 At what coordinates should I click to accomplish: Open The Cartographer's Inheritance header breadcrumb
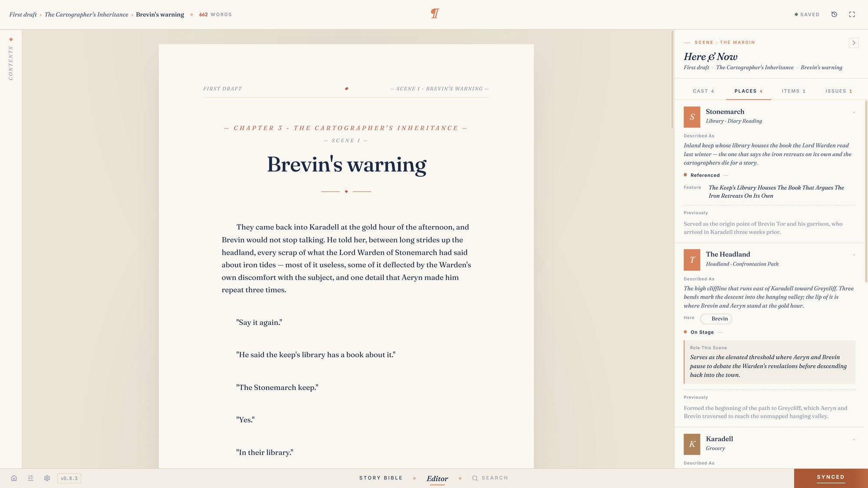pyautogui.click(x=86, y=14)
